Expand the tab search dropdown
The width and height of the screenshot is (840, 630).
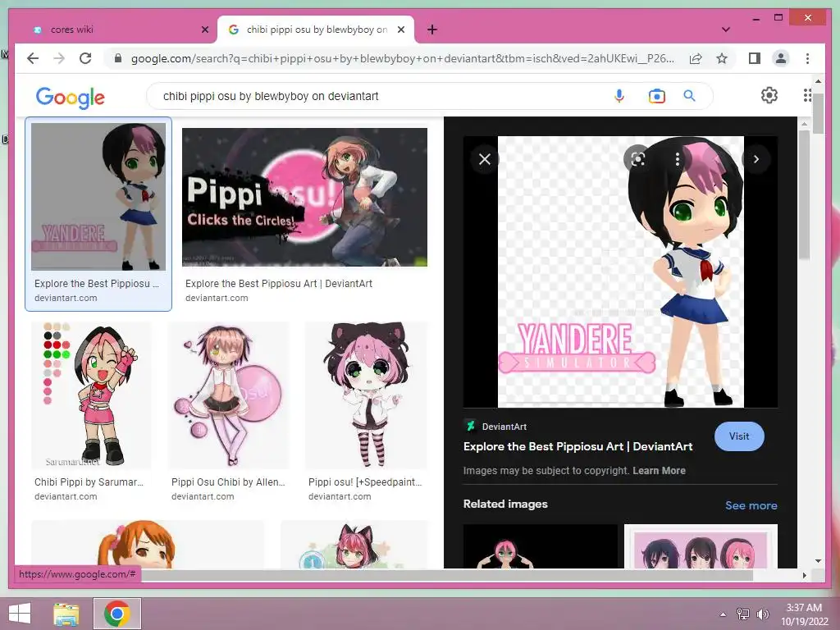(x=725, y=30)
